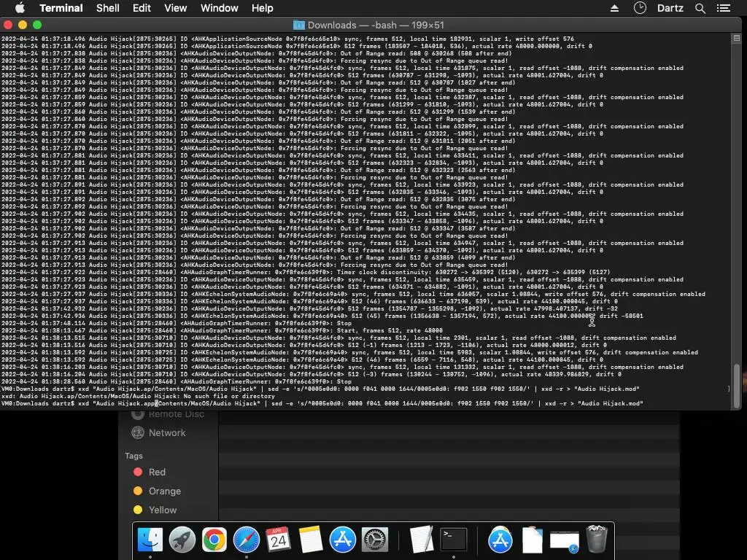The width and height of the screenshot is (747, 560).
Task: Select the Yellow tag label in Finder
Action: click(163, 510)
